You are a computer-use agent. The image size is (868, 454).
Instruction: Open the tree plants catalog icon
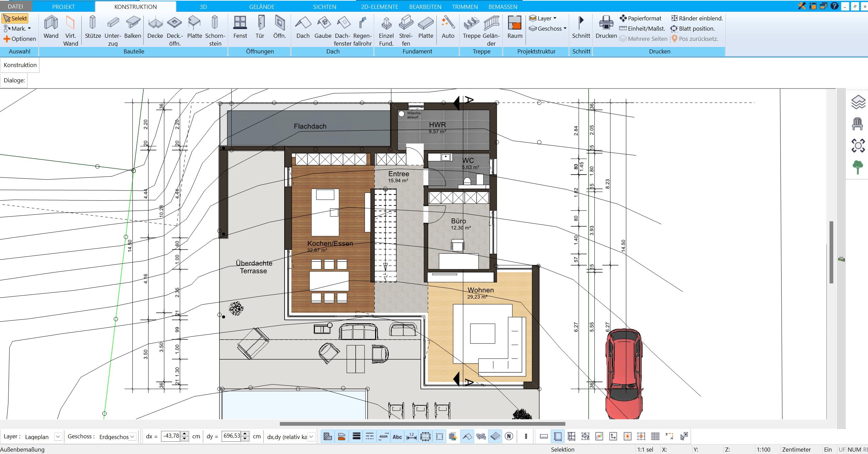[x=858, y=167]
